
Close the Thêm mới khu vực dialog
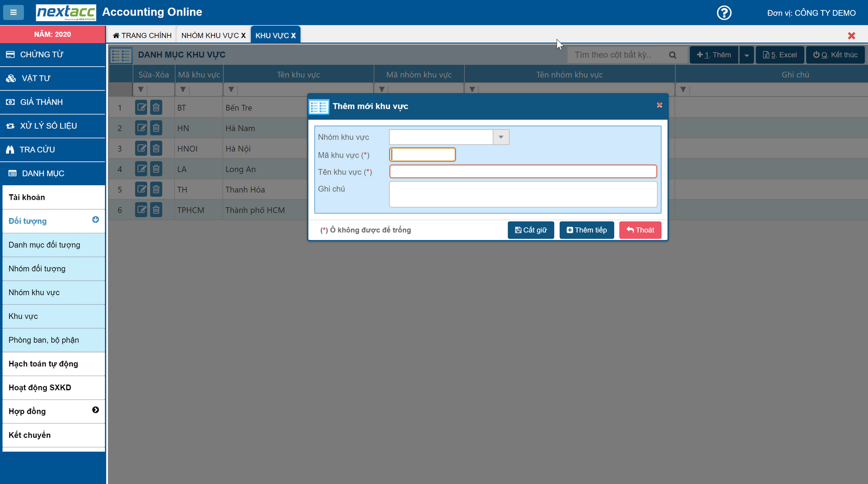(x=659, y=105)
